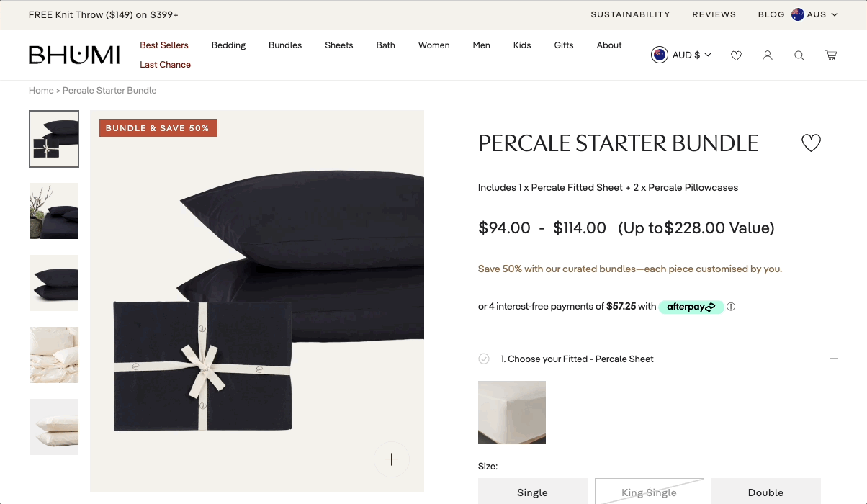Screen dimensions: 867x504
Task: Open the Bundles menu
Action: (285, 45)
